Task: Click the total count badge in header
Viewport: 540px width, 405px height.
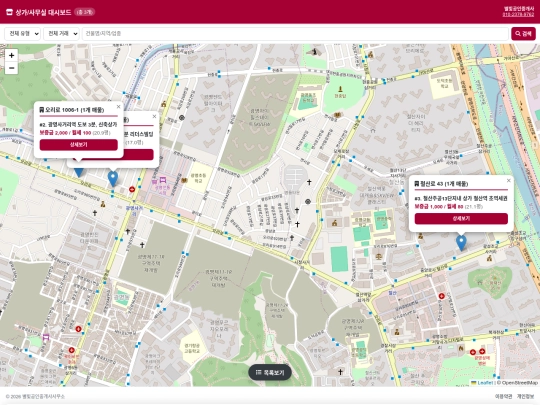Action: pos(84,12)
